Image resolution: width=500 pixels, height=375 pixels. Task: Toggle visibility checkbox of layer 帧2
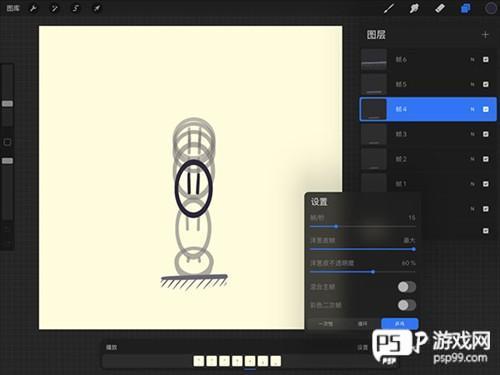(486, 159)
